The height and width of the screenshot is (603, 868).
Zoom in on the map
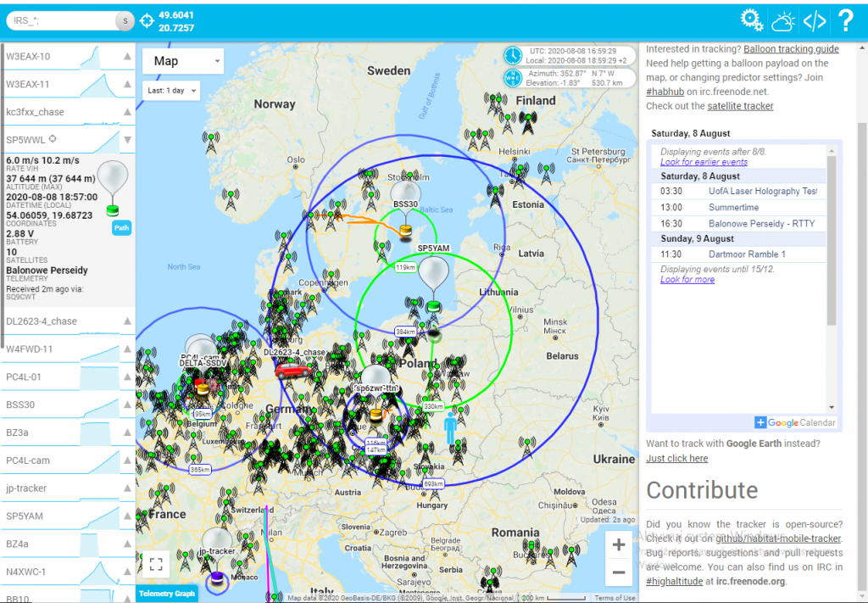(x=619, y=544)
